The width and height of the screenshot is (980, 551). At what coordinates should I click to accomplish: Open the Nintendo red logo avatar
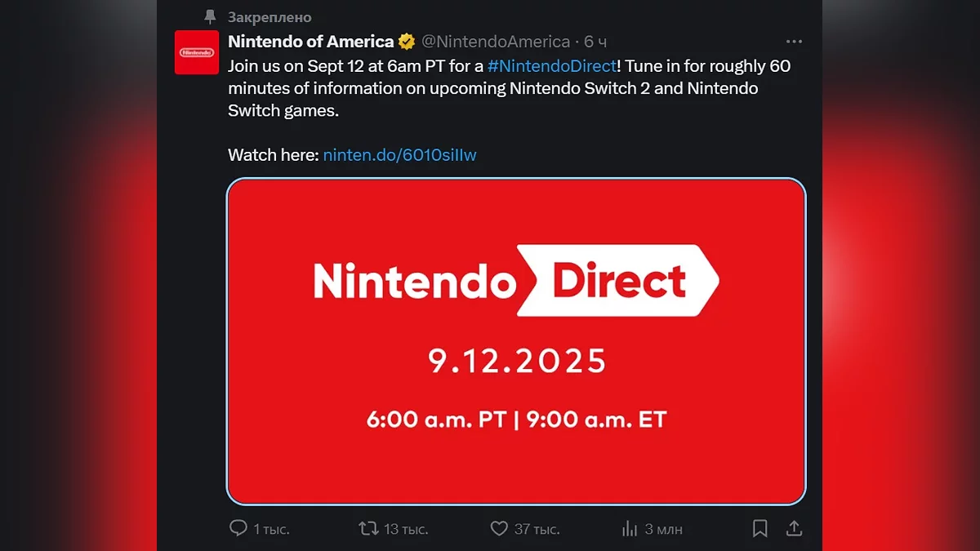(197, 52)
